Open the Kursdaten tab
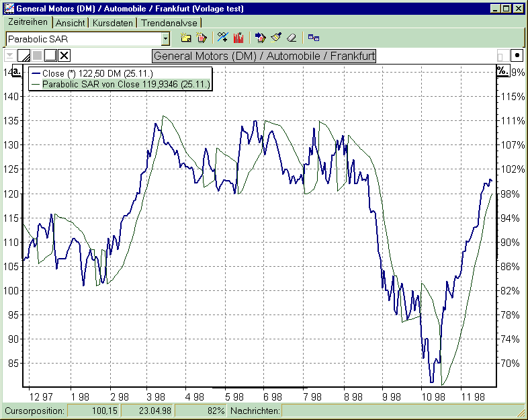The width and height of the screenshot is (528, 420). click(x=113, y=23)
